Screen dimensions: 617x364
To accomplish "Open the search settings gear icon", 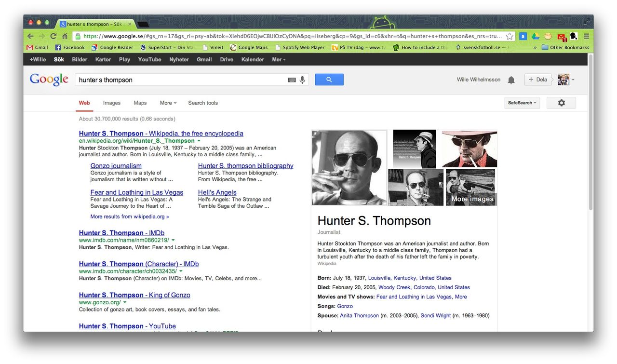I will click(x=561, y=103).
